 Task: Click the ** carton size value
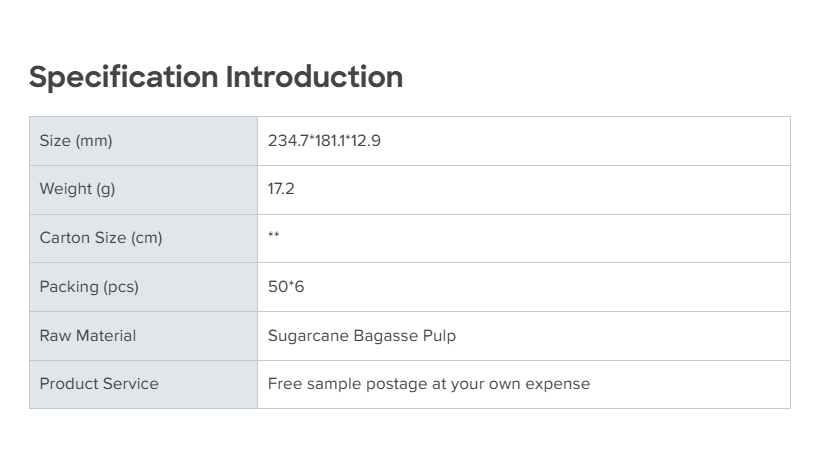point(274,237)
